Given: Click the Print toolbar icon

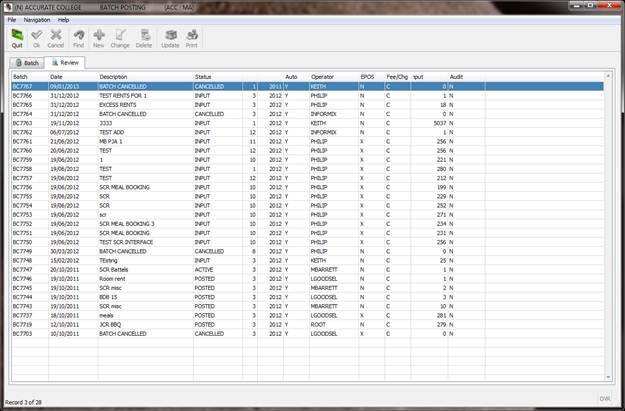Looking at the screenshot, I should 191,37.
